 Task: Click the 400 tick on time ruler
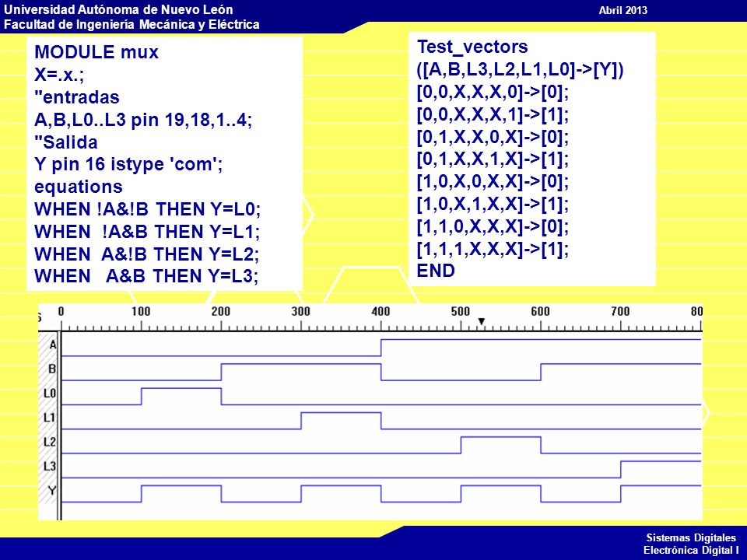[381, 312]
